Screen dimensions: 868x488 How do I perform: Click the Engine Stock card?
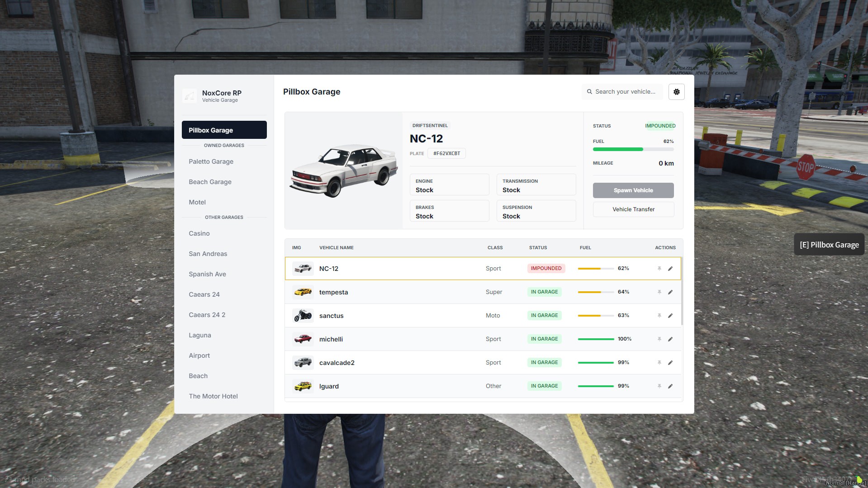449,185
